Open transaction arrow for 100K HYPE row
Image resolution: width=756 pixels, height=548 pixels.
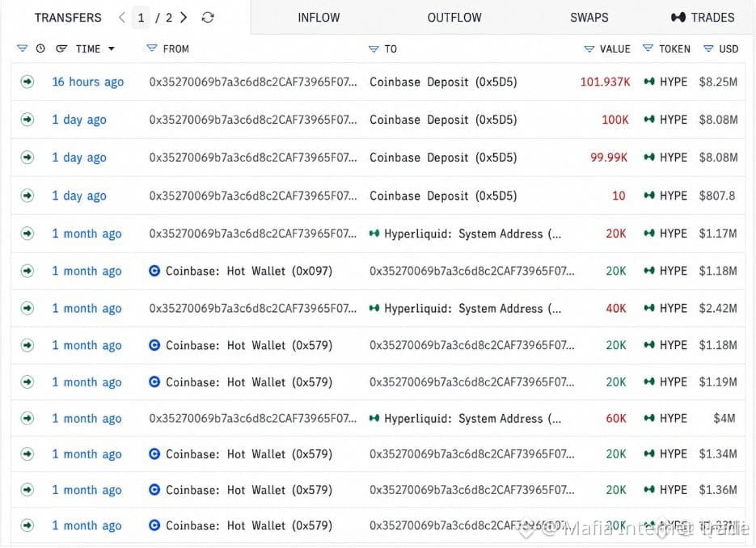coord(27,119)
